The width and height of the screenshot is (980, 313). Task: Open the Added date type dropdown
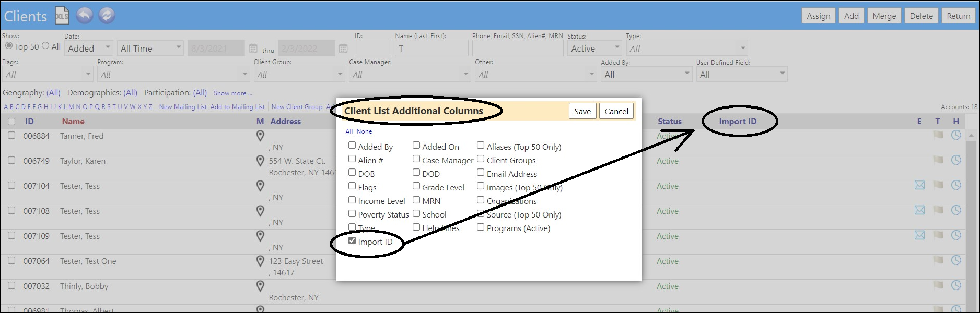tap(89, 48)
